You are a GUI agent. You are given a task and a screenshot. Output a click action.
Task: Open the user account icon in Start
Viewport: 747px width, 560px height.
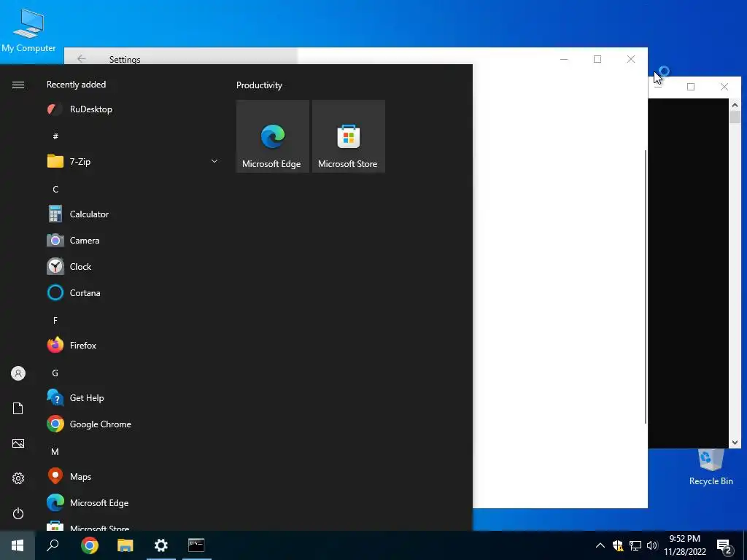18,373
